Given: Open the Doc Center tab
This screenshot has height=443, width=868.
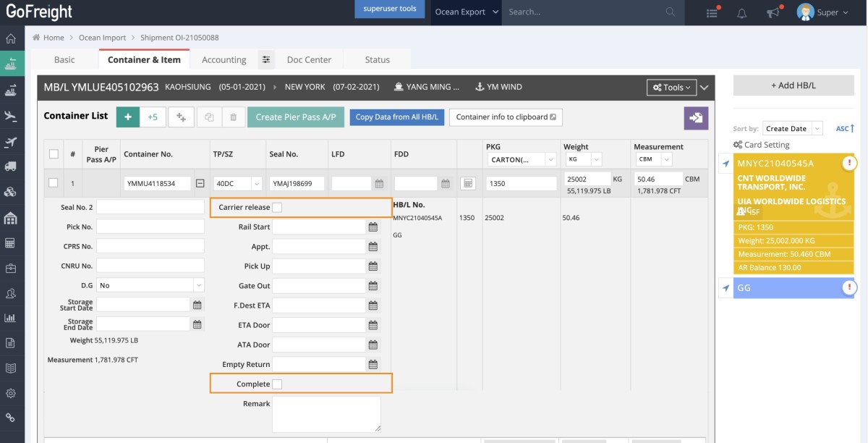Looking at the screenshot, I should pyautogui.click(x=309, y=60).
